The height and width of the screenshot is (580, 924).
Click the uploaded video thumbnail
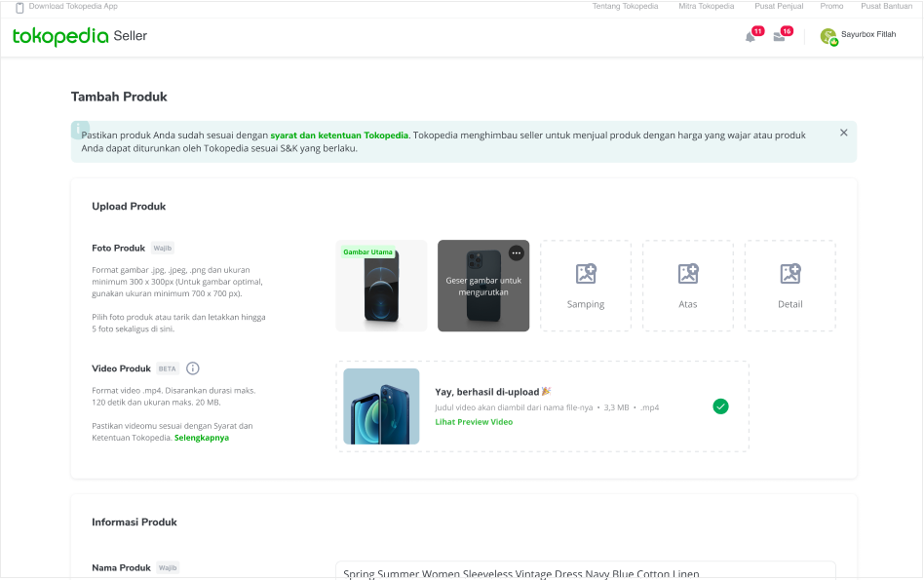point(381,406)
